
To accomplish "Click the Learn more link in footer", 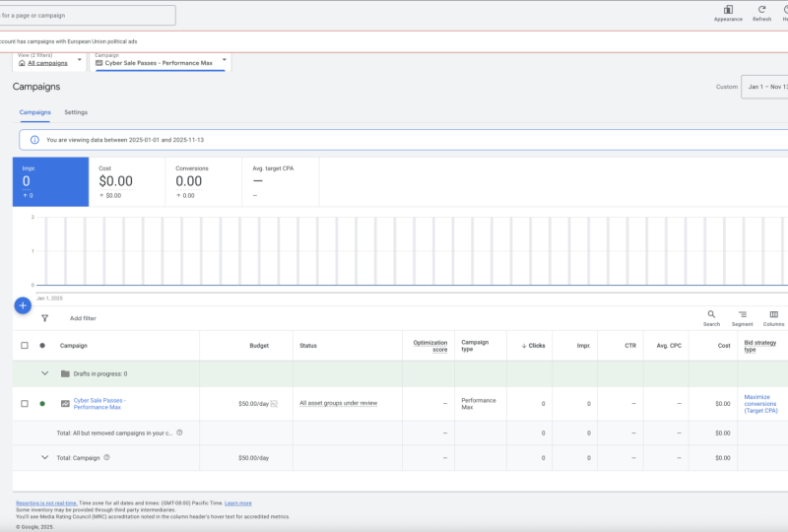I will pyautogui.click(x=237, y=502).
